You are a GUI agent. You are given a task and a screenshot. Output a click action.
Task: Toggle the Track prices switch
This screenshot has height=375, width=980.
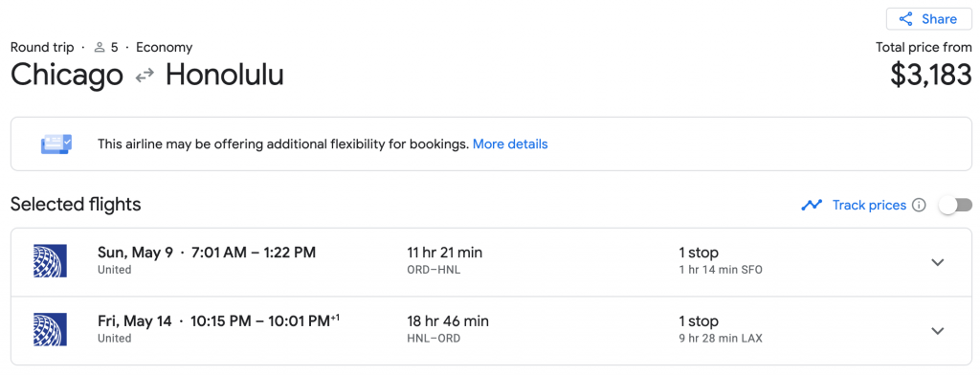pos(956,205)
